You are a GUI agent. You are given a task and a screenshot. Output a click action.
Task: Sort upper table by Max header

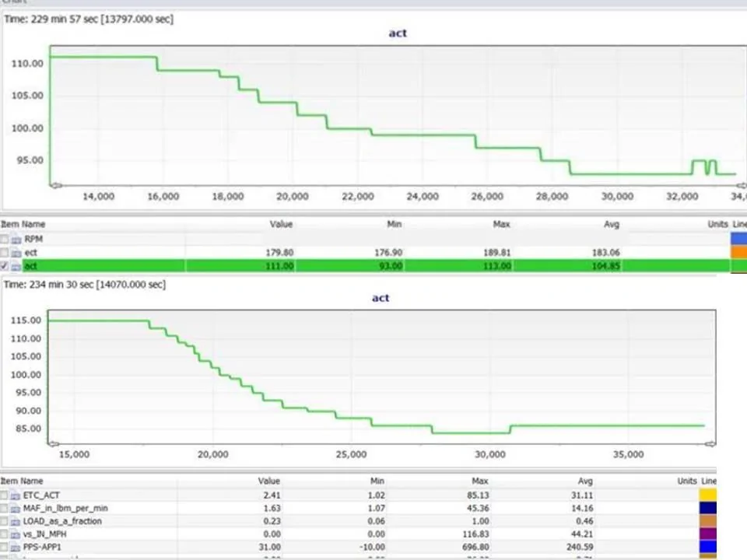(x=501, y=224)
